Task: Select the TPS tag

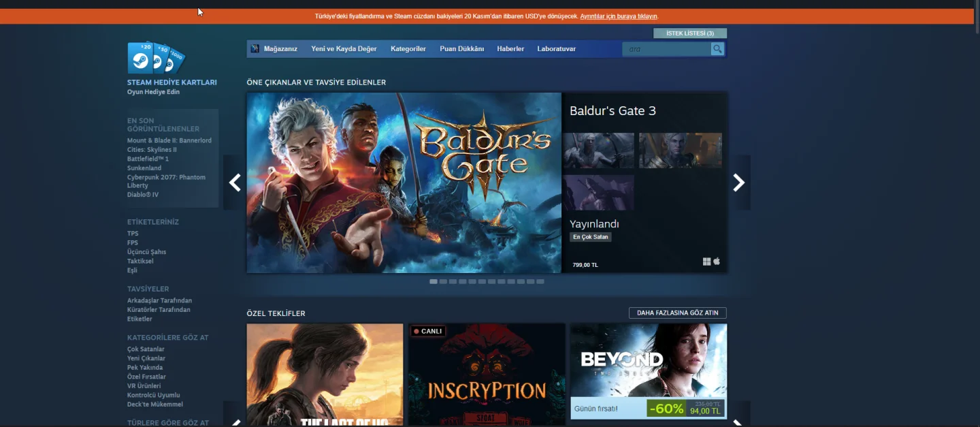Action: pyautogui.click(x=133, y=234)
